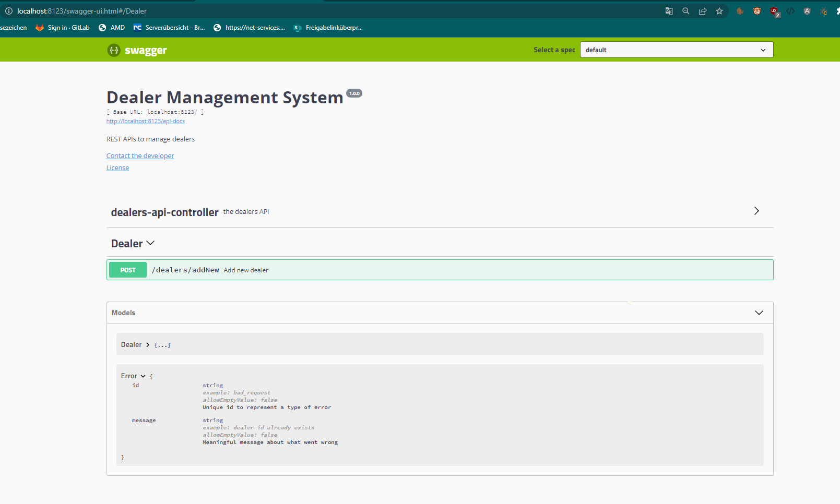Click the code brackets extension icon
Screen dimensions: 840x504
[790, 11]
